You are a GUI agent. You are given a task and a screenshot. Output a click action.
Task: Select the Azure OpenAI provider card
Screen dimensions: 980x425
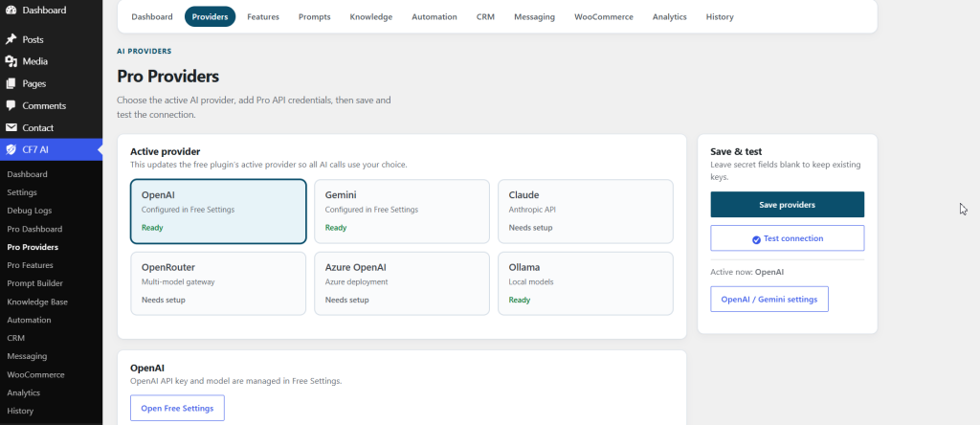tap(402, 283)
